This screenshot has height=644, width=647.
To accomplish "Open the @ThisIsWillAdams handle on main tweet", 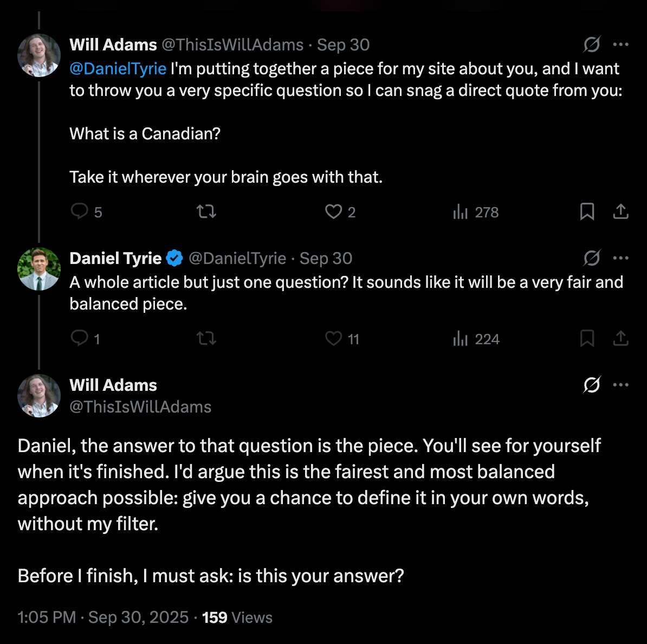I will pos(140,407).
